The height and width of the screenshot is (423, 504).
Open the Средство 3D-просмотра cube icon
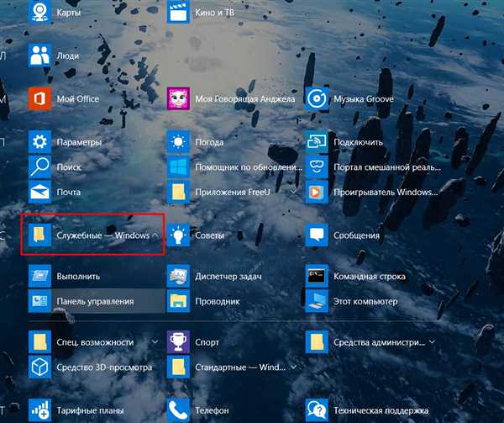39,367
